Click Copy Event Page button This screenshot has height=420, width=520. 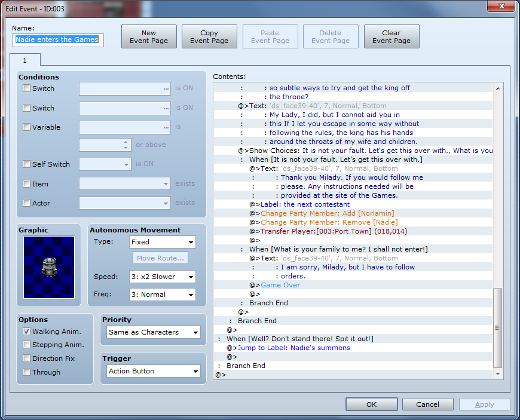coord(209,37)
